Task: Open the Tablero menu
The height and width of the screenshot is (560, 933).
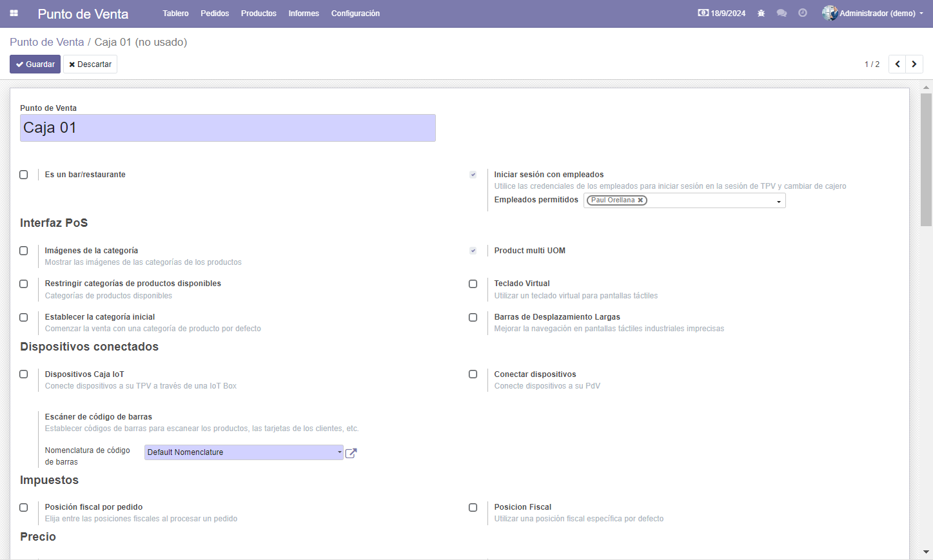Action: [x=175, y=14]
